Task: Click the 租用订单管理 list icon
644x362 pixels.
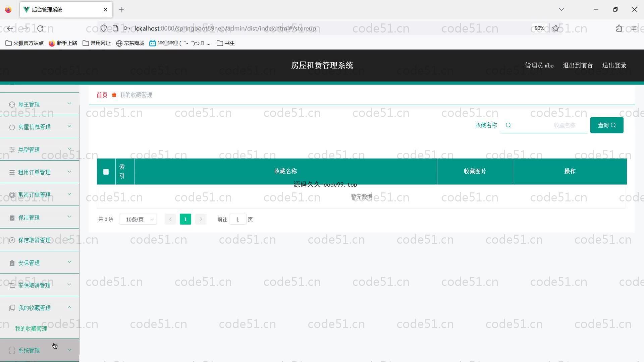Action: (12, 172)
